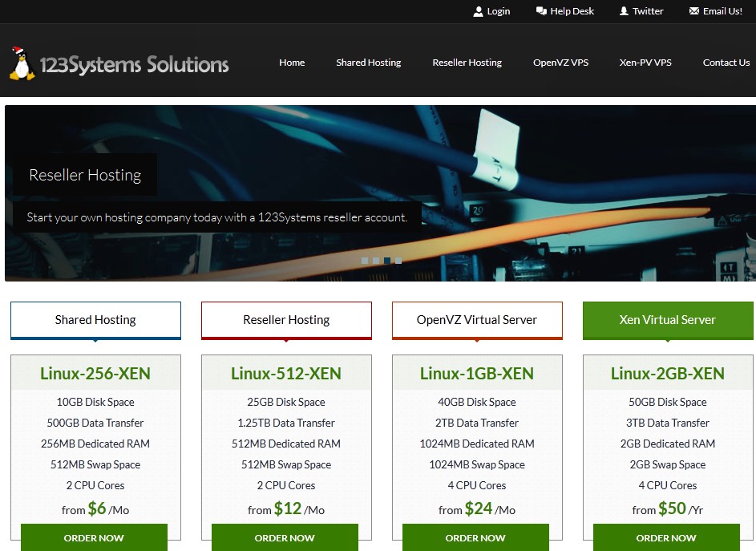Open Contact Us navigation item

726,63
